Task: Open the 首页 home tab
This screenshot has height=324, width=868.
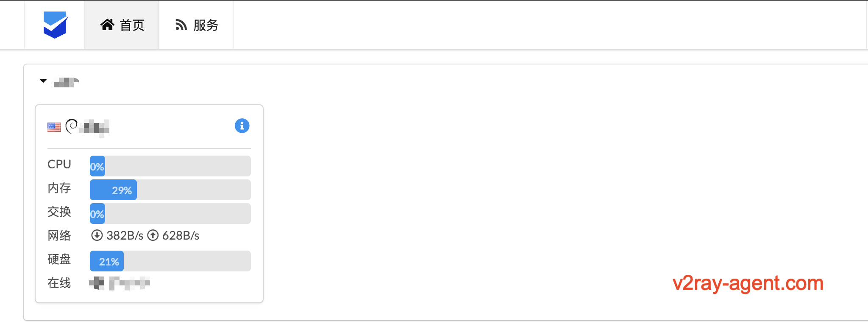Action: point(122,25)
